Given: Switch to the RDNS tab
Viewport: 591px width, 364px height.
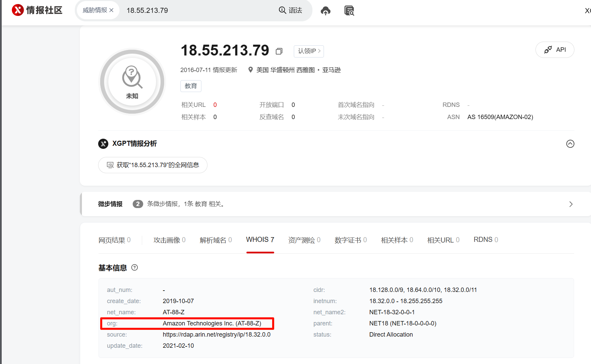Looking at the screenshot, I should 486,240.
